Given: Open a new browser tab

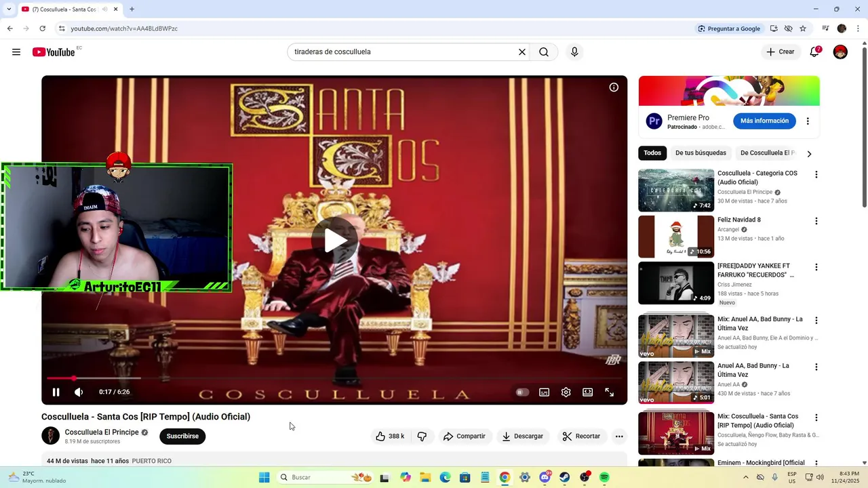Looking at the screenshot, I should coord(132,9).
